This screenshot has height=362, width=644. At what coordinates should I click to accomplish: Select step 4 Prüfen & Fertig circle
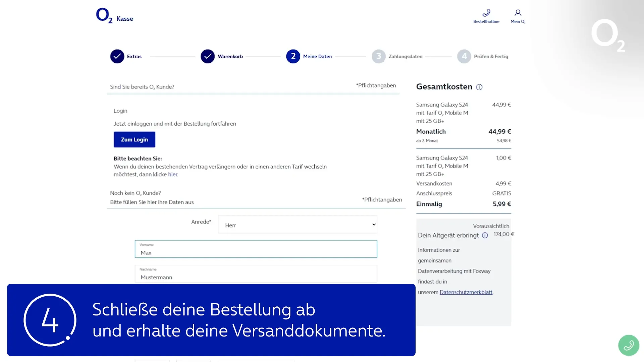464,56
